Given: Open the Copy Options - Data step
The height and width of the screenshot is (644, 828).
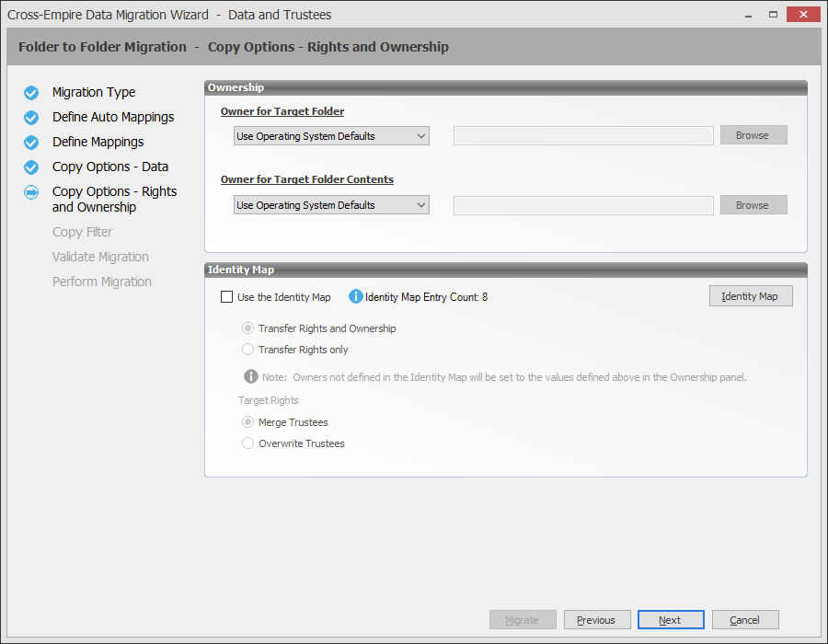Looking at the screenshot, I should point(109,167).
